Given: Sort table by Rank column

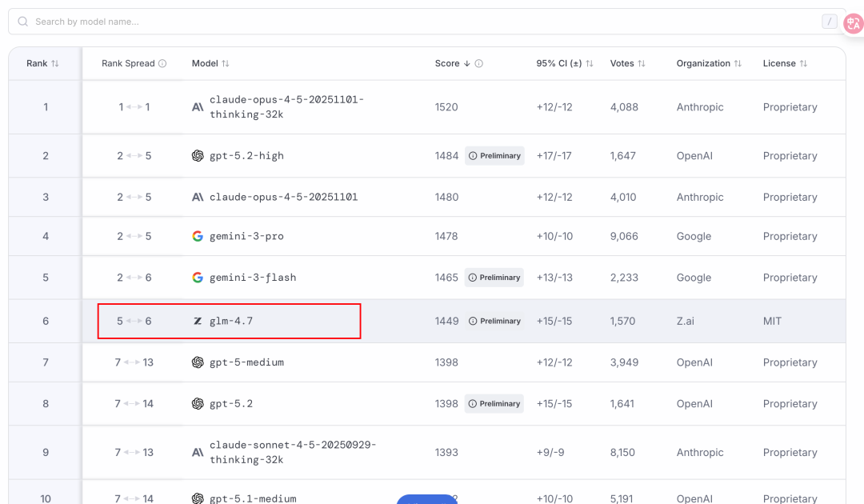Looking at the screenshot, I should coord(55,63).
